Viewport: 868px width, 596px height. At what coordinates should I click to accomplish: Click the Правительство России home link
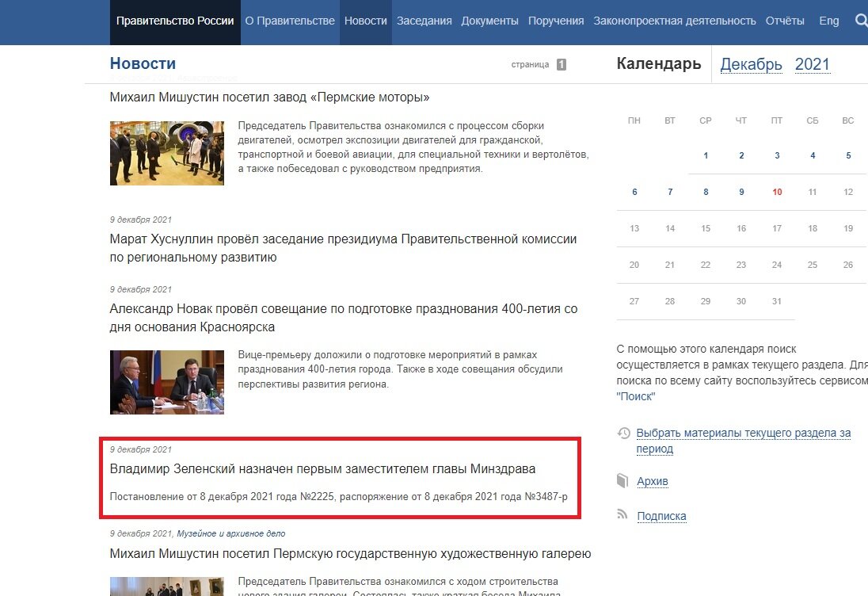174,21
